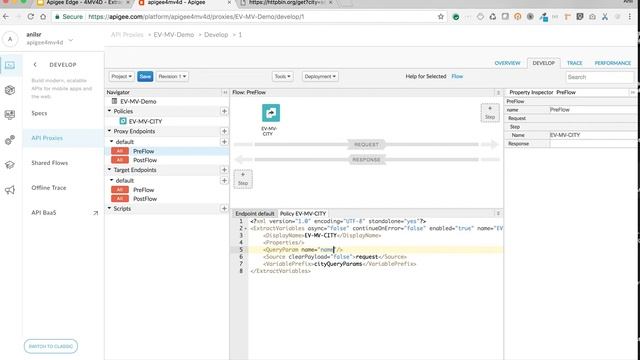Collapse the Navigator panel
Viewport: 640px width, 360px height.
225,93
